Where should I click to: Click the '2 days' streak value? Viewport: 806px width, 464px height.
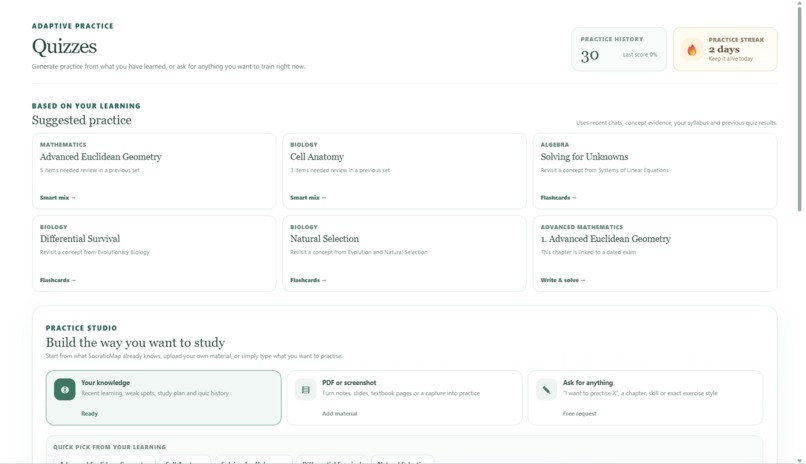(x=724, y=49)
